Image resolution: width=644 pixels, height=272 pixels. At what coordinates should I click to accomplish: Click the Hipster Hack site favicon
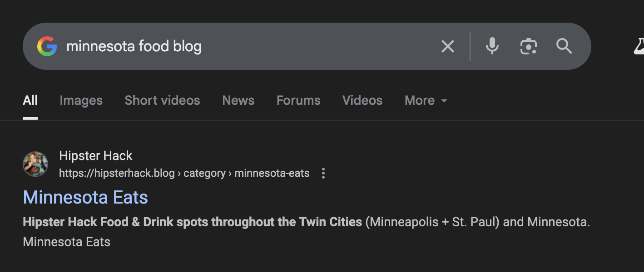point(35,164)
